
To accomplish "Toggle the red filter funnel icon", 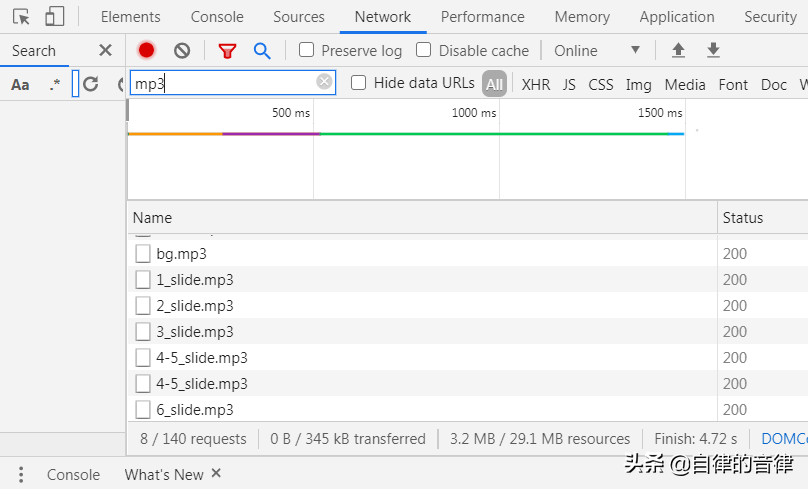I will pyautogui.click(x=228, y=51).
